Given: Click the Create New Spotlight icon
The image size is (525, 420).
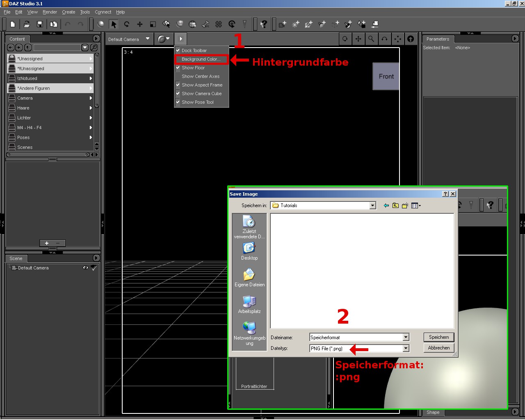Looking at the screenshot, I should click(x=322, y=24).
